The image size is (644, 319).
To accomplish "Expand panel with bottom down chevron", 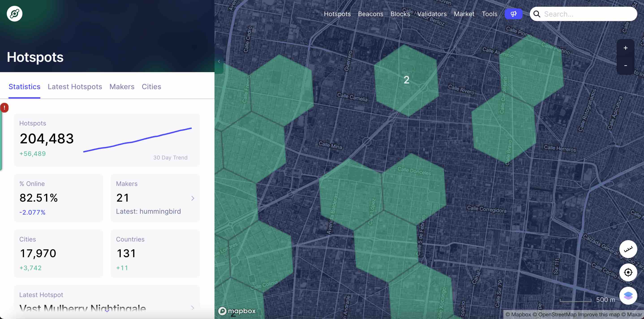I will tap(107, 311).
